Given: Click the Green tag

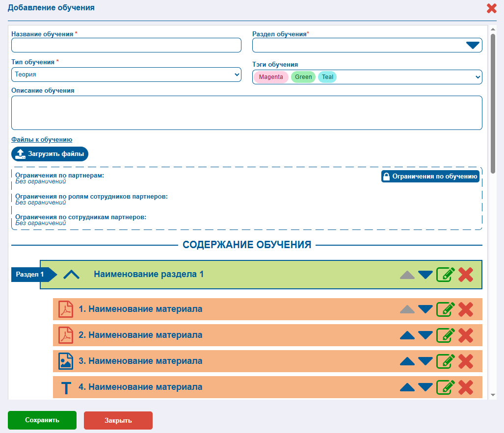Looking at the screenshot, I should point(303,77).
